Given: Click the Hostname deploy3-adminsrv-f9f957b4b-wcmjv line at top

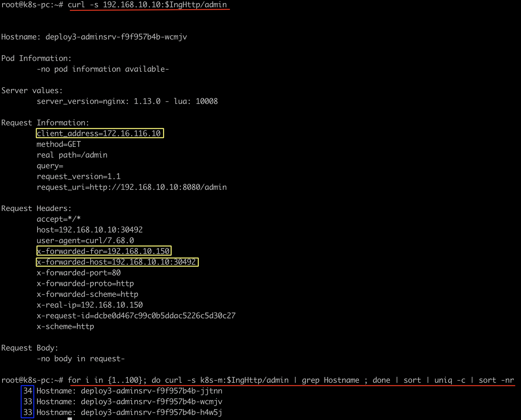Looking at the screenshot, I should pos(94,37).
